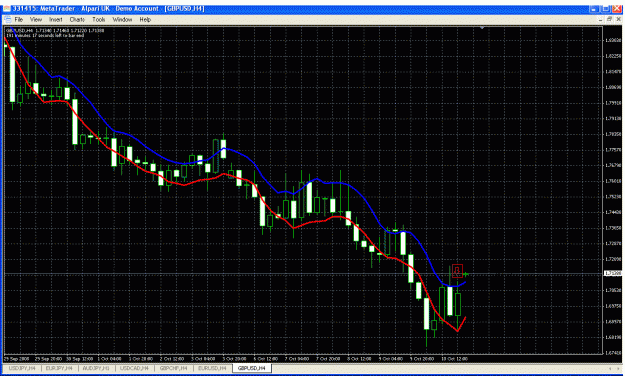Open the View menu

(36, 19)
